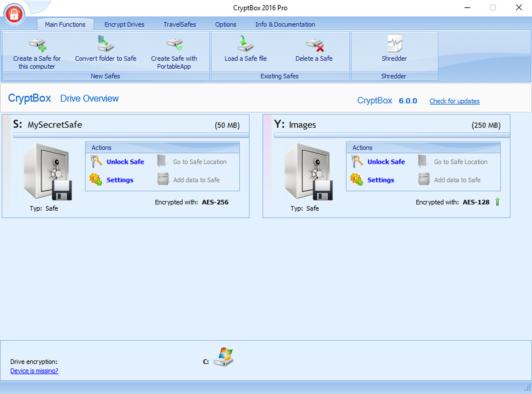Click window resize grip in status bar

point(527,388)
